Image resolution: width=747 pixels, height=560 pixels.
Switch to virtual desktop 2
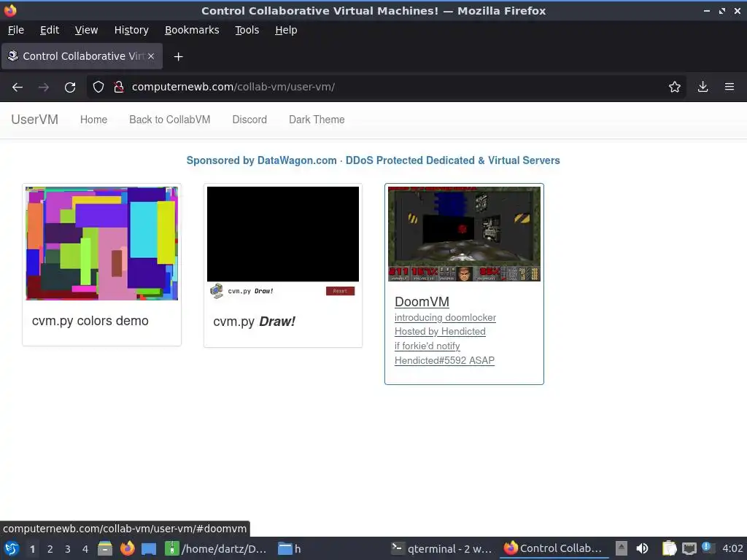coord(50,549)
